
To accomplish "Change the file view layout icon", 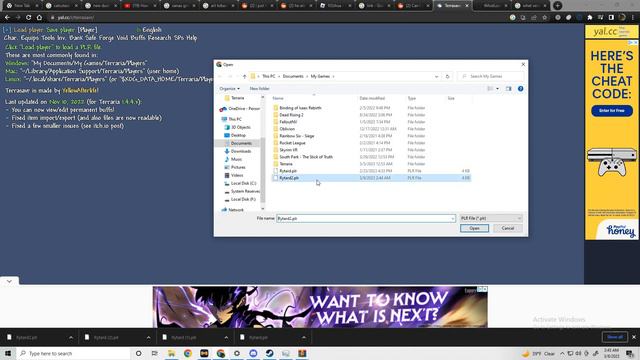I will (490, 89).
